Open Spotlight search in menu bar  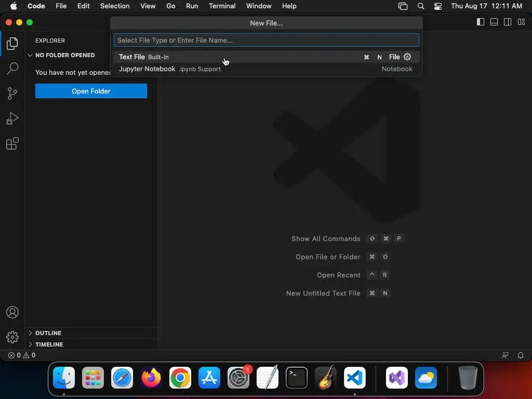tap(421, 6)
